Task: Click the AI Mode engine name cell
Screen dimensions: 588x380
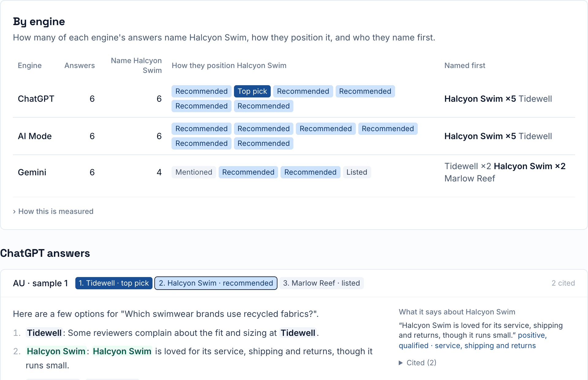Action: pyautogui.click(x=35, y=136)
